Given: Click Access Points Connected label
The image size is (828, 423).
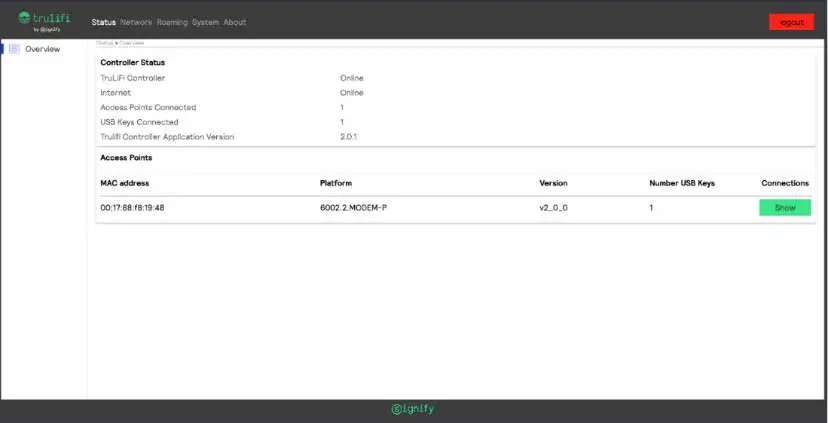Looking at the screenshot, I should point(148,107).
